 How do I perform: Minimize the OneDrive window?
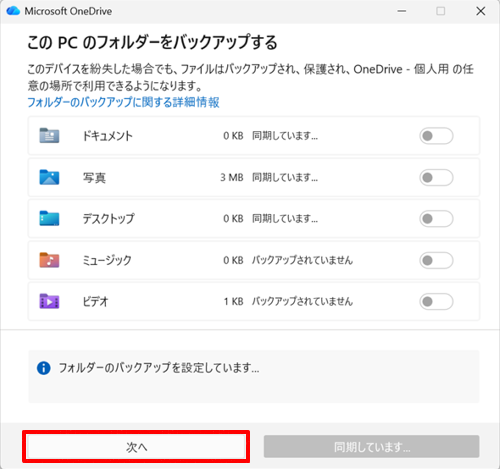402,11
